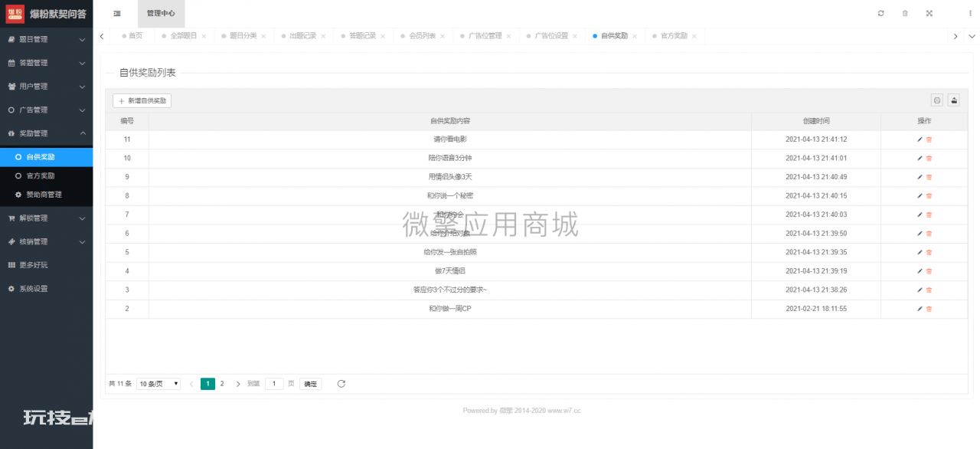Focus the jump-to-page number input
Viewport: 980px width, 449px height.
click(274, 384)
